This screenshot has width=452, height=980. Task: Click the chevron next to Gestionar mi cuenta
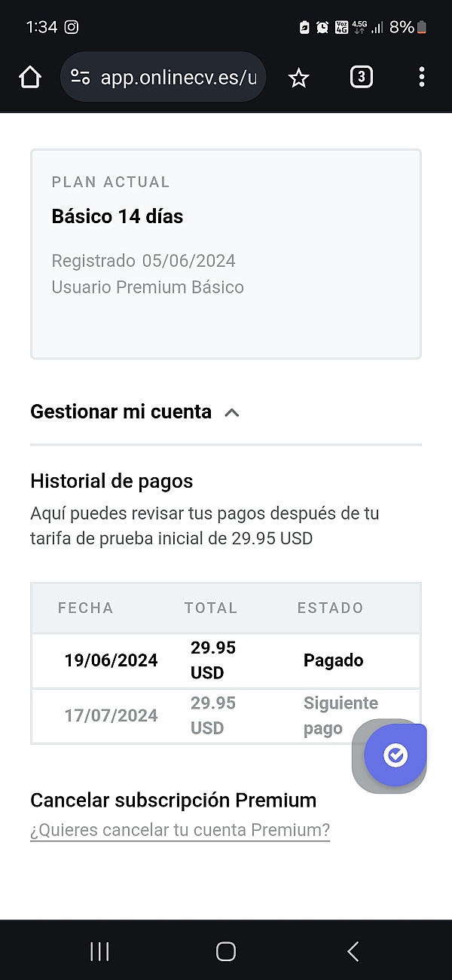coord(232,413)
